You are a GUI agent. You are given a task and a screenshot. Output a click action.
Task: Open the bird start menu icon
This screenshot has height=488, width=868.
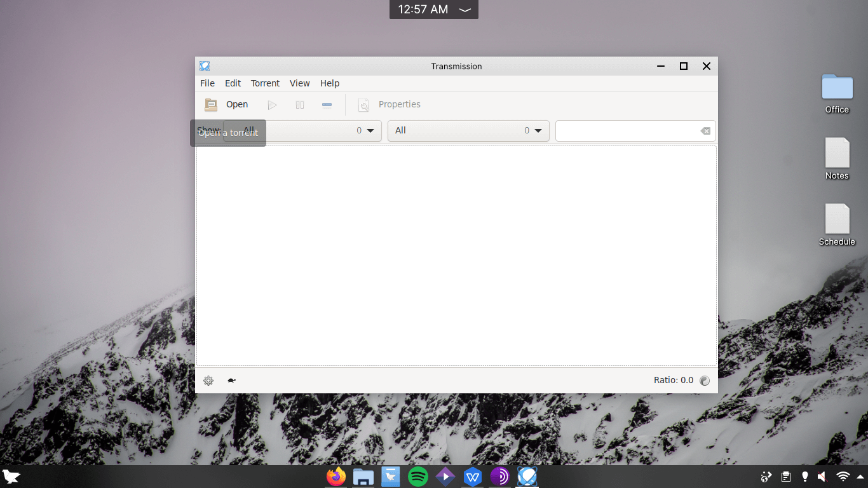(11, 477)
